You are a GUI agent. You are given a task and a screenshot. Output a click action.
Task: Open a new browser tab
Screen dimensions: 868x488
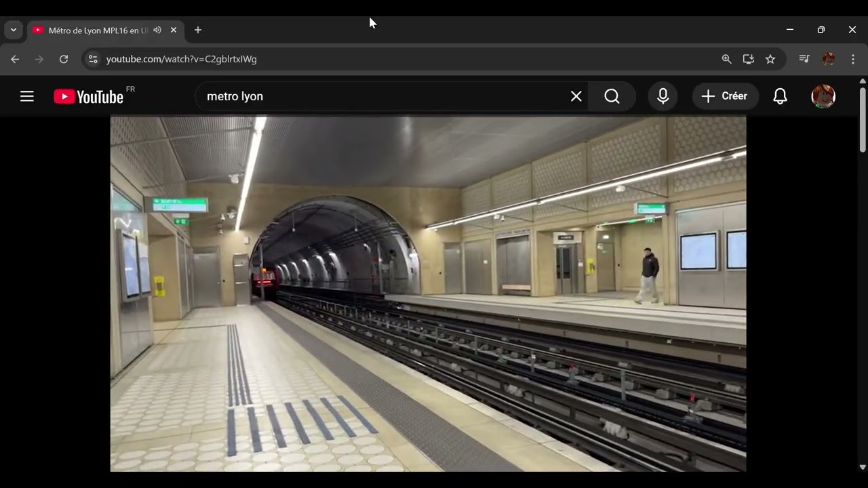point(198,30)
